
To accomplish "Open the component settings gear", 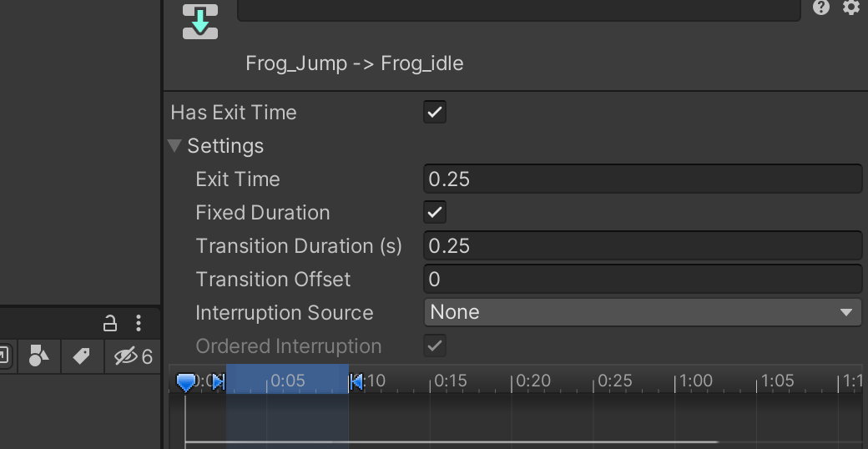I will pyautogui.click(x=850, y=8).
